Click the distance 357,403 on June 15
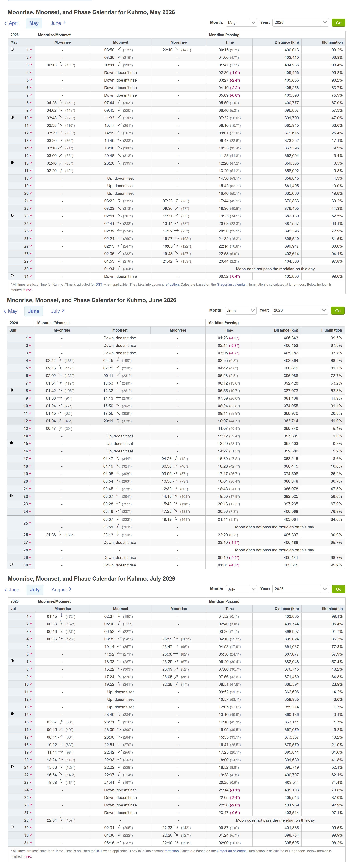The image size is (359, 868). [291, 443]
